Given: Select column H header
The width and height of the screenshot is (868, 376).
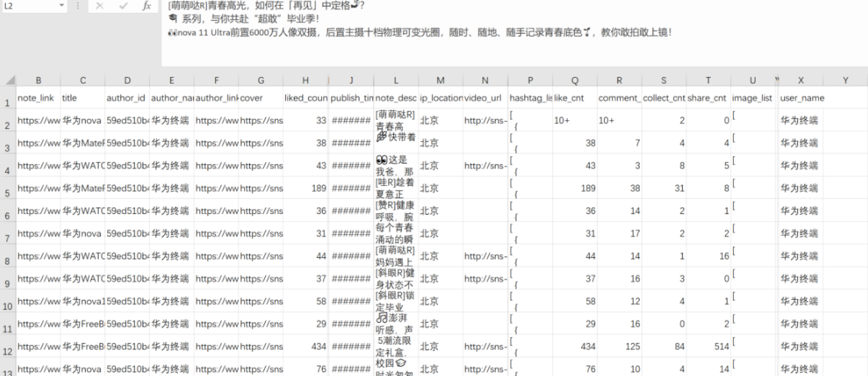Looking at the screenshot, I should (x=306, y=80).
